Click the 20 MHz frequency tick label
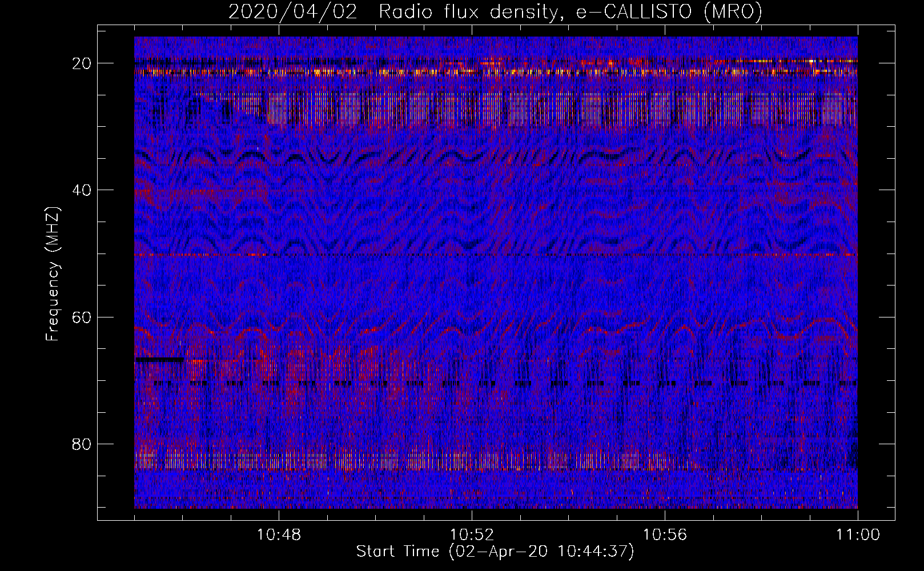 click(82, 63)
